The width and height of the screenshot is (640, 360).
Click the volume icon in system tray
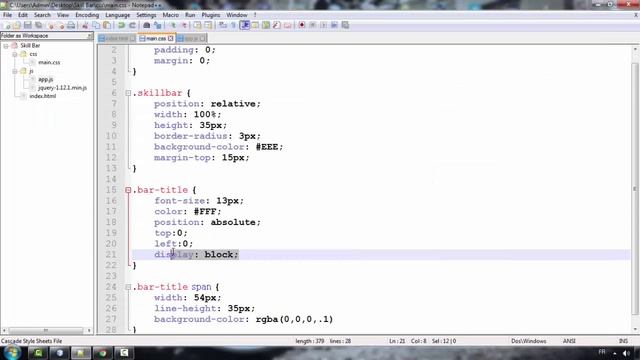click(626, 353)
